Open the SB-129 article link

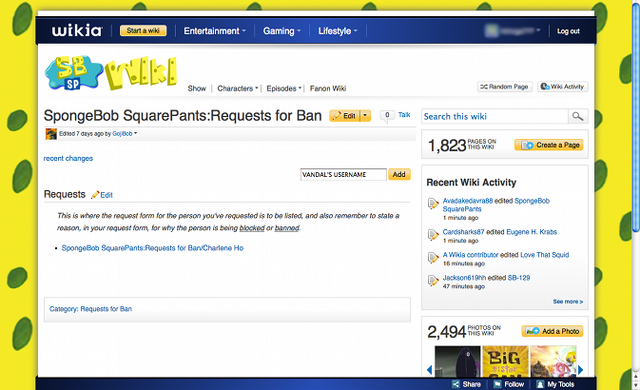519,278
